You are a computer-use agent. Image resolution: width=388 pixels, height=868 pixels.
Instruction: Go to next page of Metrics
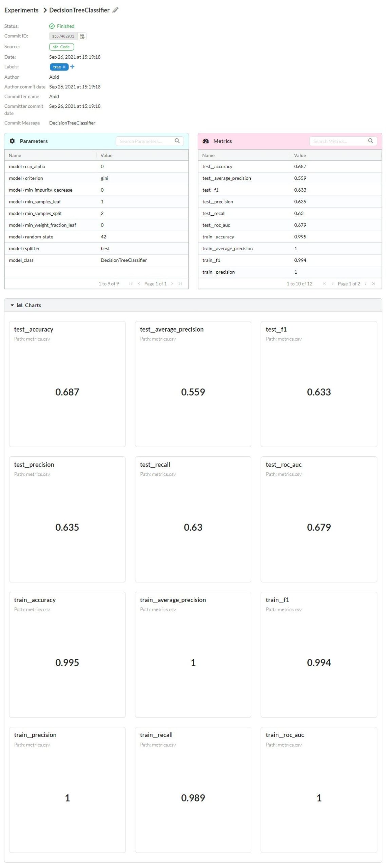[365, 284]
